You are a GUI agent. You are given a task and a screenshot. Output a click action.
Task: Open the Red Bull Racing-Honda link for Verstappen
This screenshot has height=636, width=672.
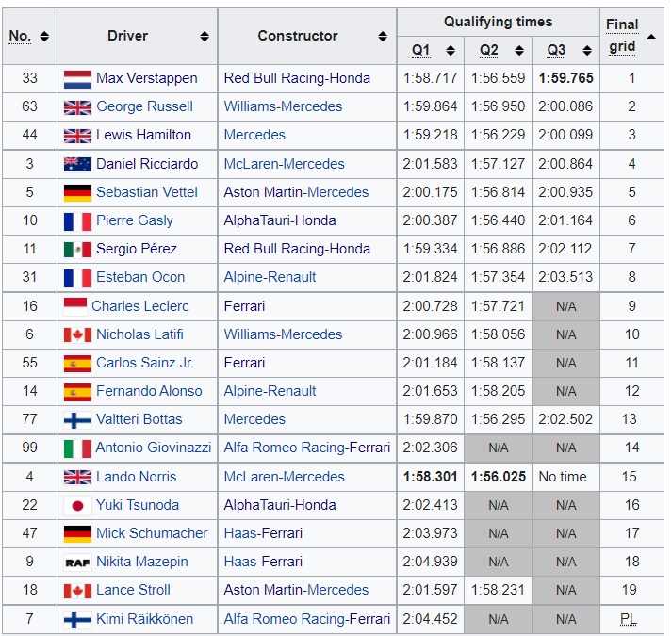coord(297,78)
